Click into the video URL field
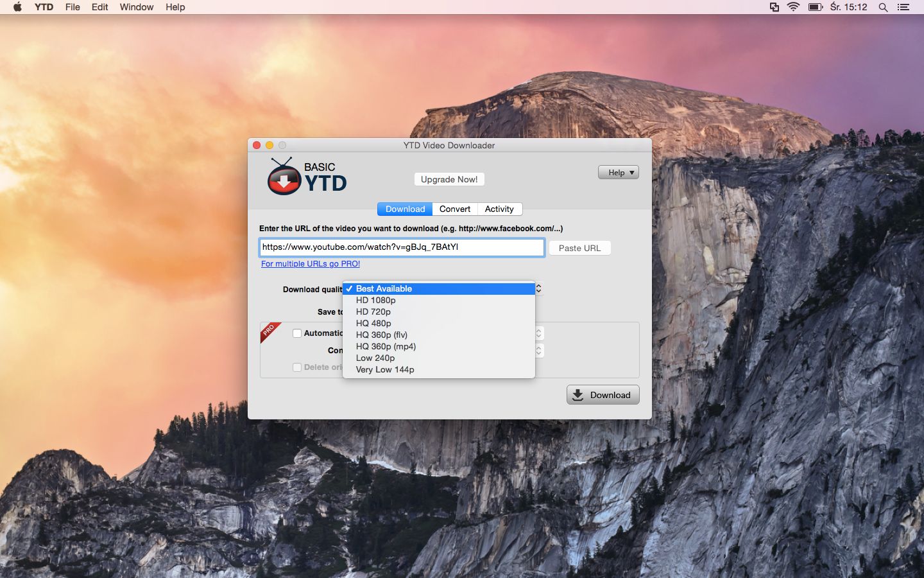Image resolution: width=924 pixels, height=578 pixels. click(402, 247)
